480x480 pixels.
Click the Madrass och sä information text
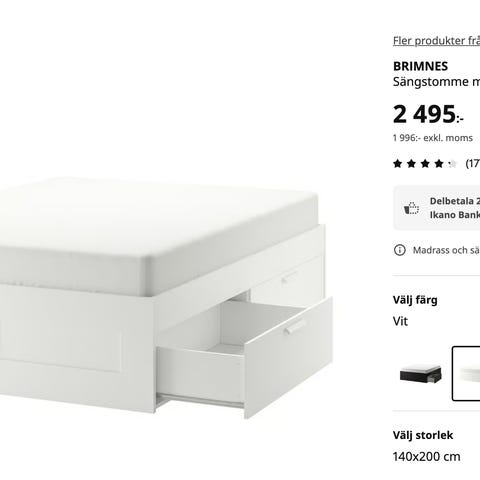446,250
